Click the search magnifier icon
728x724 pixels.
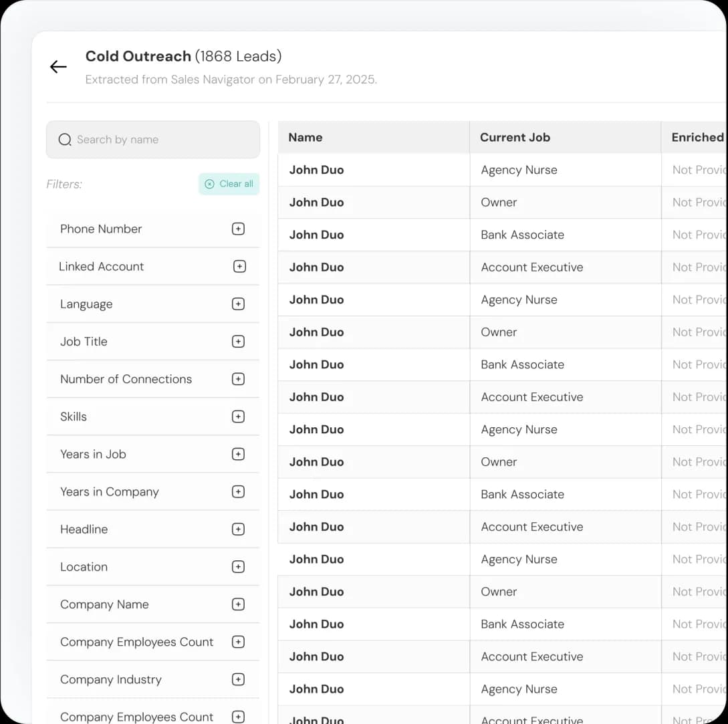coord(65,139)
